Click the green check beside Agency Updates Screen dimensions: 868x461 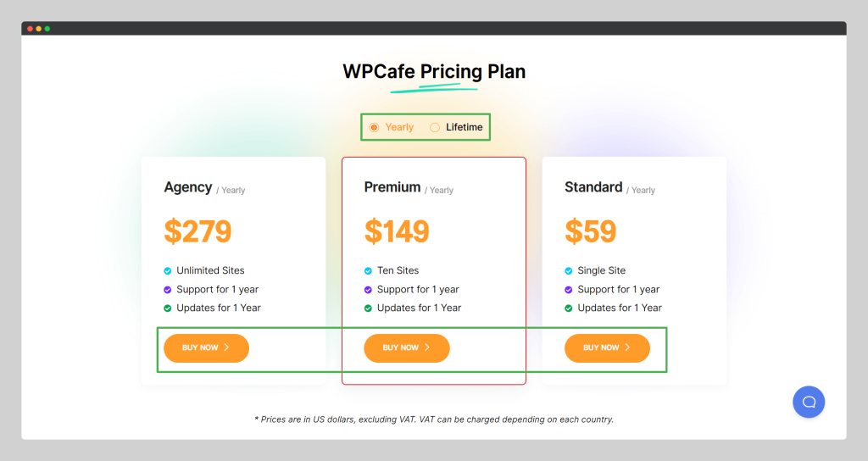(x=168, y=308)
